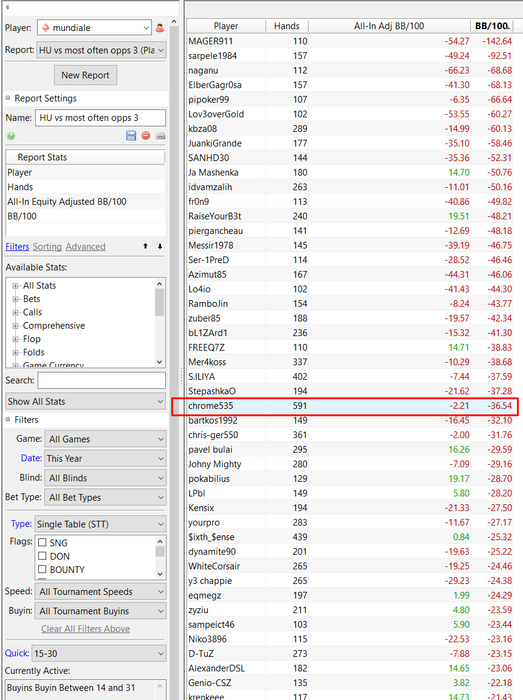Image resolution: width=523 pixels, height=700 pixels.
Task: Select the AlexanderDSL player row
Action: click(350, 668)
